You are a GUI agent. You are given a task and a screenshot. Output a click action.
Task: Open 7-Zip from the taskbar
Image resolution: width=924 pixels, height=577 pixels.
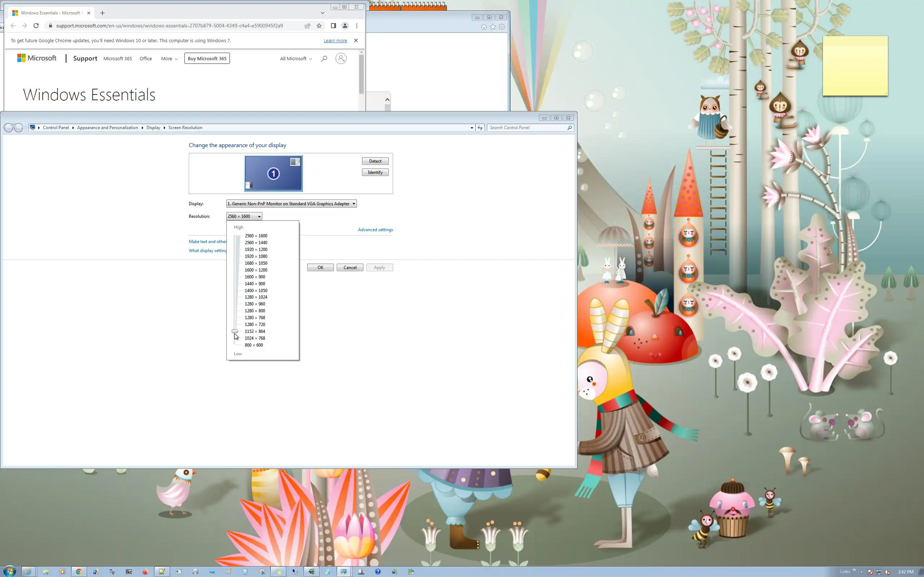128,571
